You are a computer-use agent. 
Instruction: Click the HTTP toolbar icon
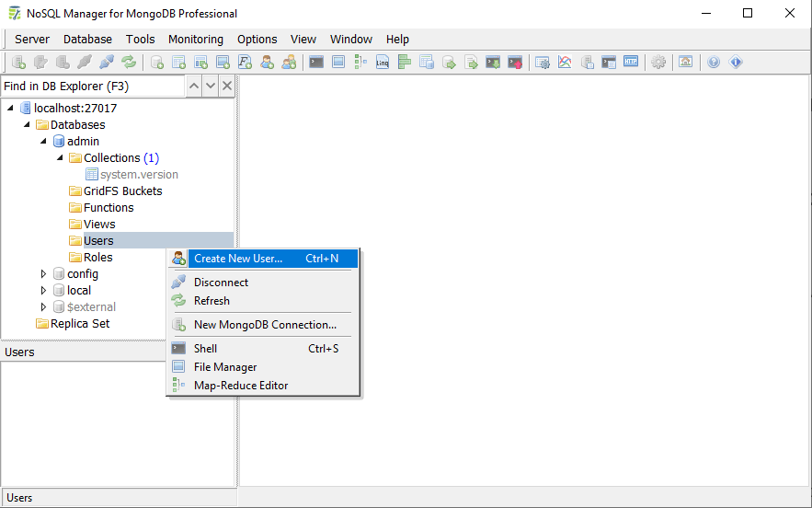tap(631, 63)
